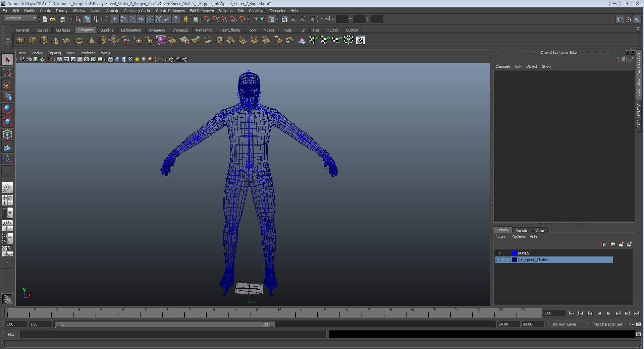This screenshot has width=644, height=349.
Task: Click the render current frame clapper icon
Action: pyautogui.click(x=294, y=19)
